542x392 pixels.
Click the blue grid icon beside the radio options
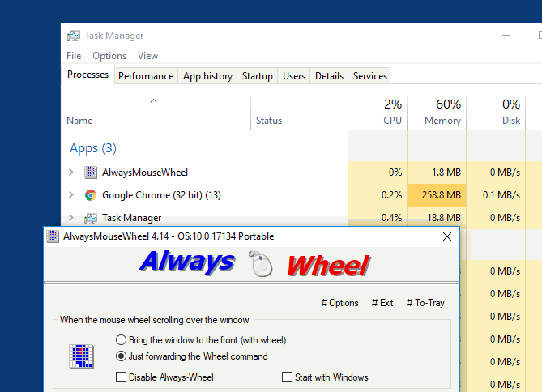[81, 356]
